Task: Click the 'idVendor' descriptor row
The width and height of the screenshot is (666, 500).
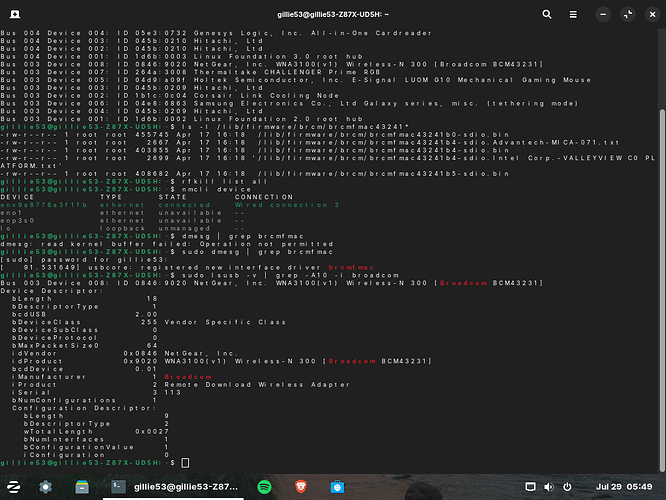Action: pos(124,353)
